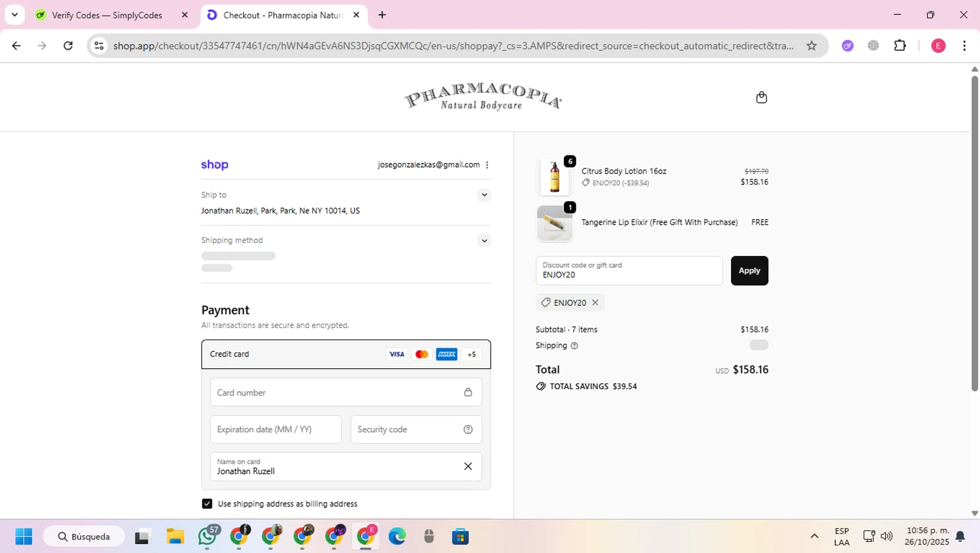Open account options menu beside email
The image size is (980, 553).
click(x=487, y=165)
